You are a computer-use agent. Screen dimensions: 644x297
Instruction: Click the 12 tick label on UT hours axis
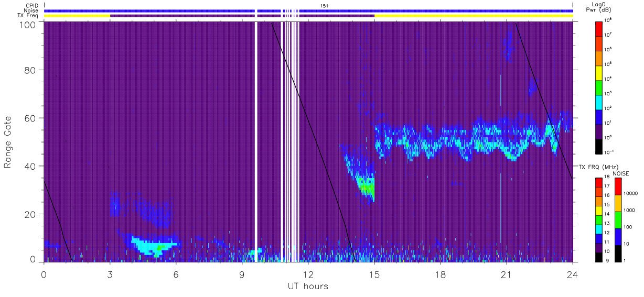click(x=308, y=274)
